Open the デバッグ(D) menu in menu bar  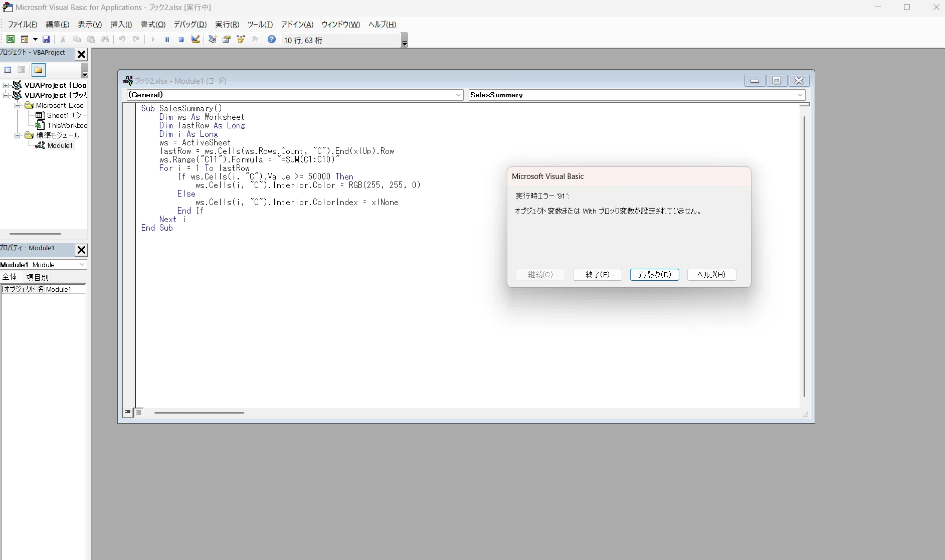pyautogui.click(x=190, y=25)
